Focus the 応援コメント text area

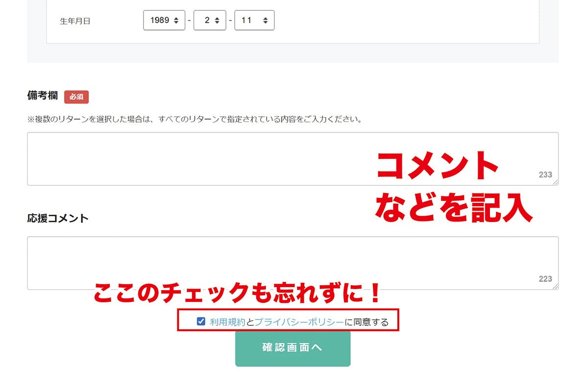(196, 263)
